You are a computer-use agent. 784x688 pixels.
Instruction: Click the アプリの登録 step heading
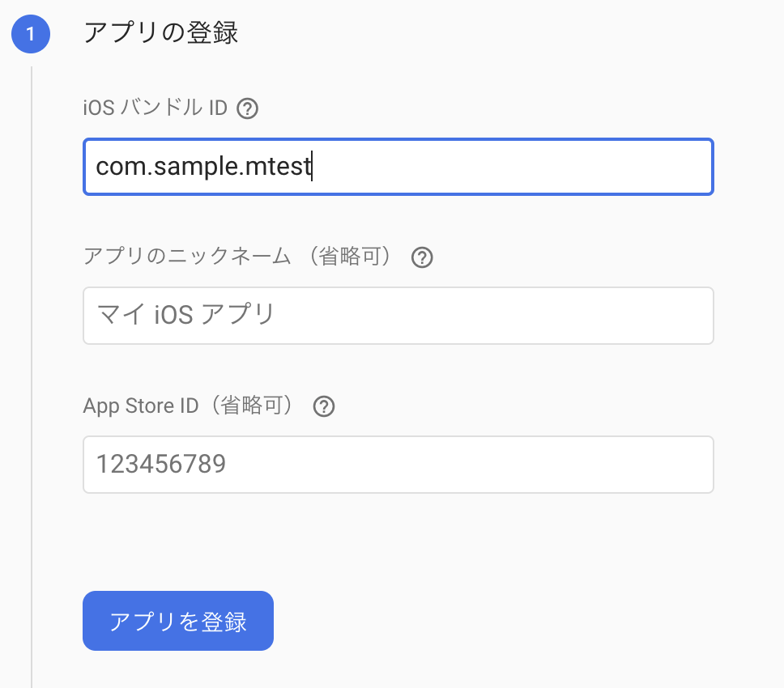point(160,33)
